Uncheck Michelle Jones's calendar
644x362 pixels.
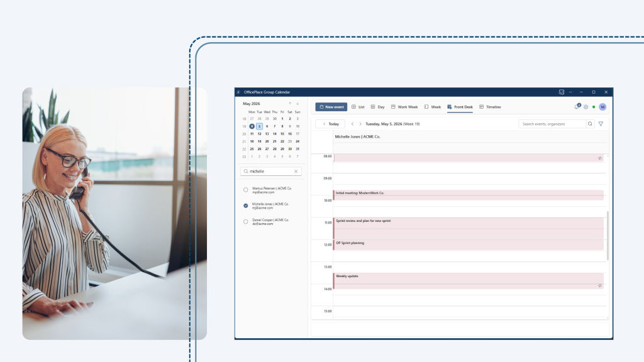click(246, 206)
